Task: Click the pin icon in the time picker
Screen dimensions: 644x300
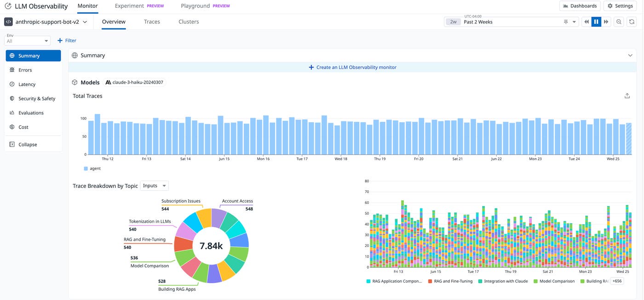Action: click(x=565, y=22)
